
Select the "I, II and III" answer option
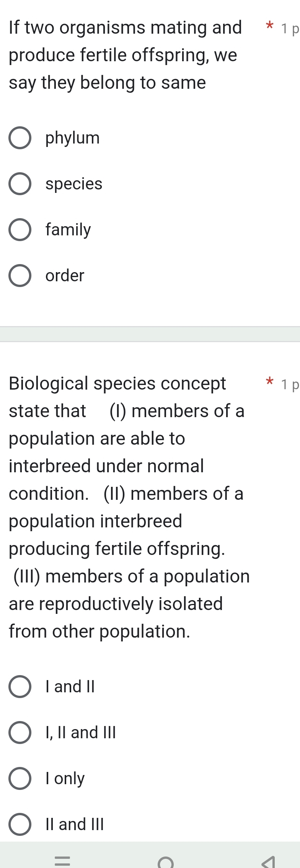coord(21,733)
